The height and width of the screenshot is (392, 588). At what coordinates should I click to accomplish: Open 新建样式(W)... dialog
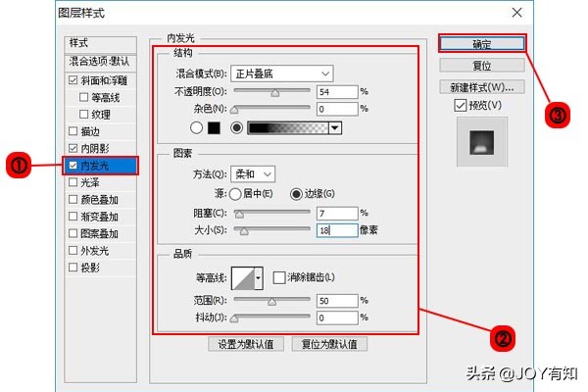point(482,87)
